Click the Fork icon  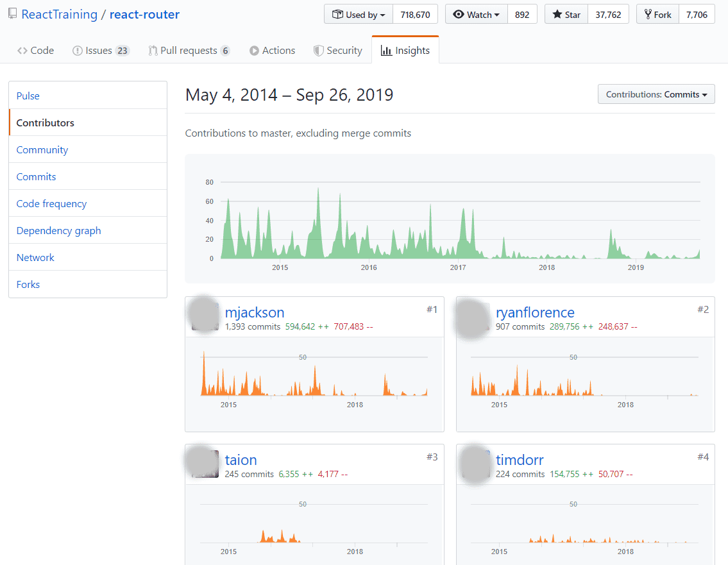648,14
